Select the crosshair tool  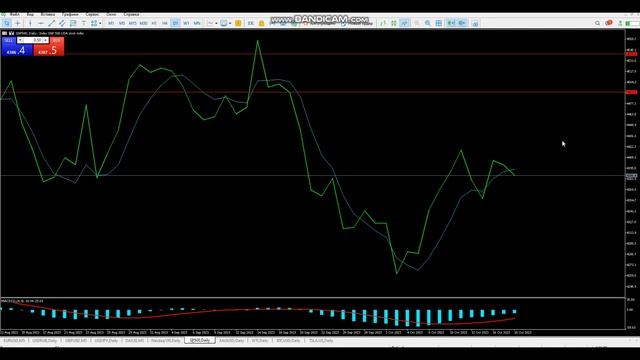(18, 23)
